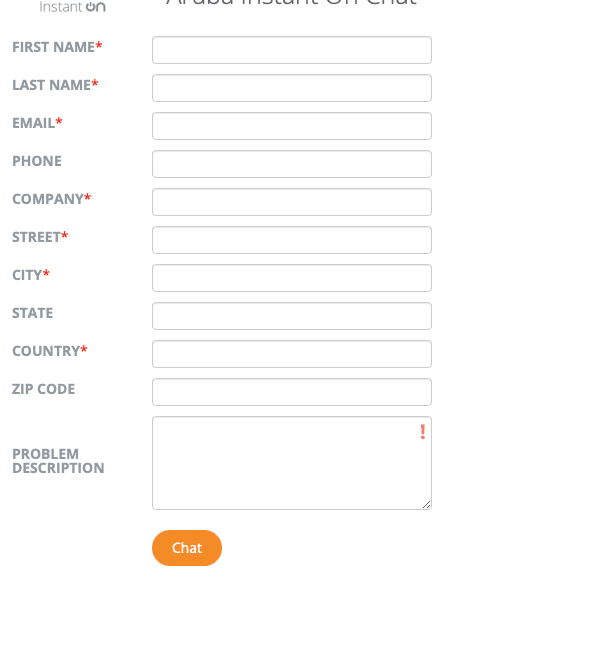
Task: Click the textarea resize handle corner
Action: click(x=427, y=504)
